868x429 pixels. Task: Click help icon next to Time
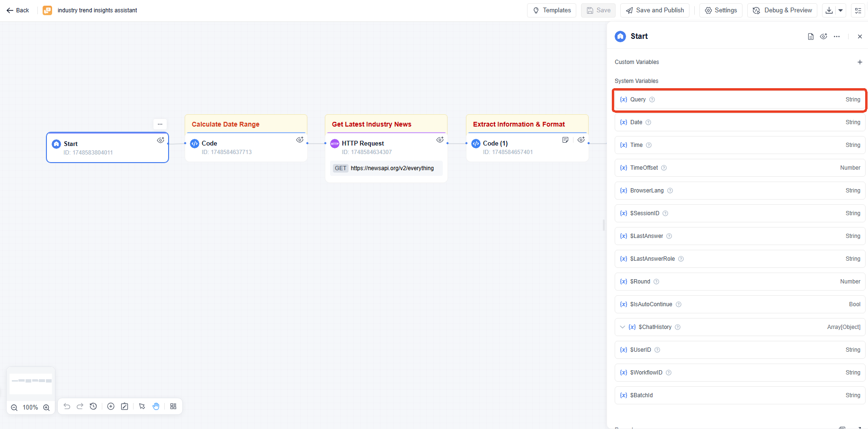coord(649,145)
